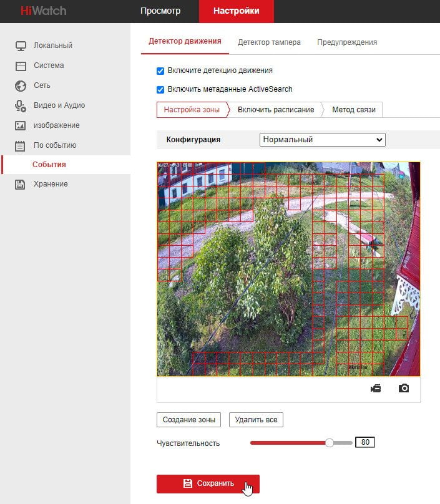
Task: Click the System window icon
Action: (x=21, y=66)
